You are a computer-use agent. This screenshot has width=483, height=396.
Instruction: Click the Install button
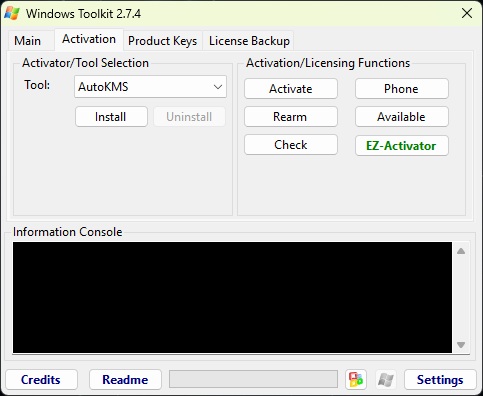111,117
